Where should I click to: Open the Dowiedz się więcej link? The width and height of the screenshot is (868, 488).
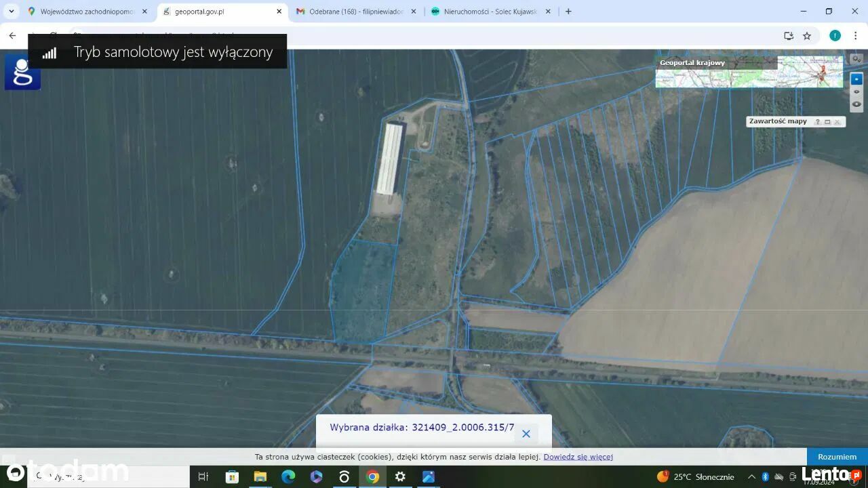pos(578,457)
